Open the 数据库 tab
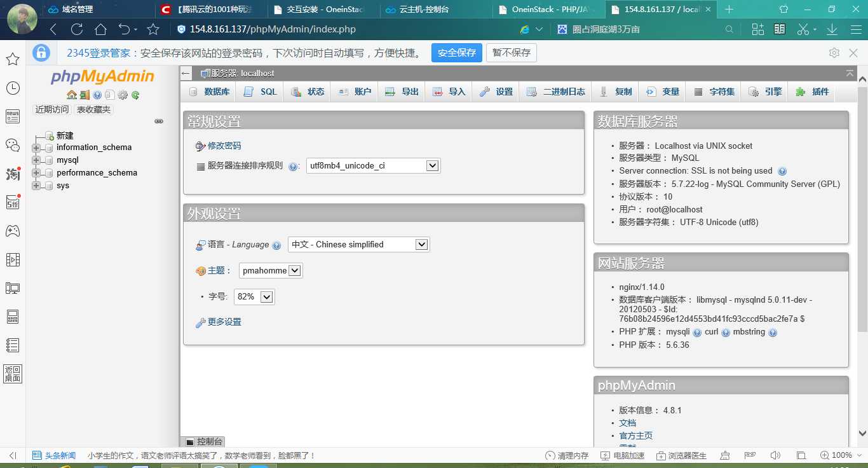Viewport: 868px width, 468px height. [x=209, y=92]
